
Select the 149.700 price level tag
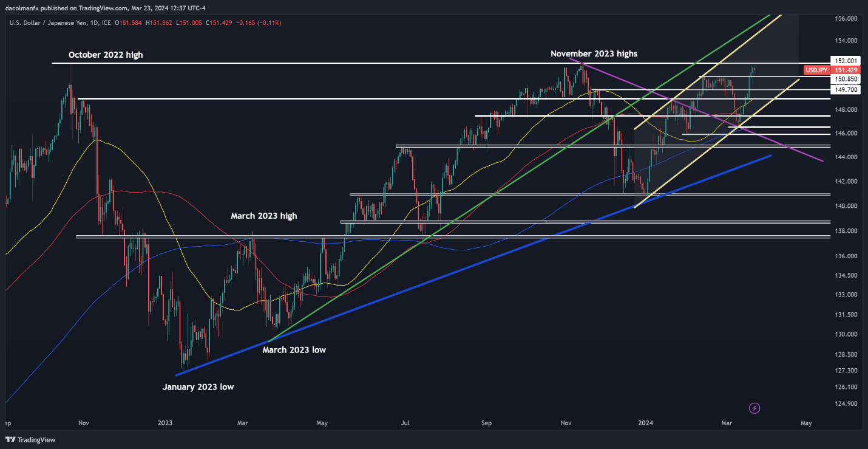pyautogui.click(x=846, y=89)
